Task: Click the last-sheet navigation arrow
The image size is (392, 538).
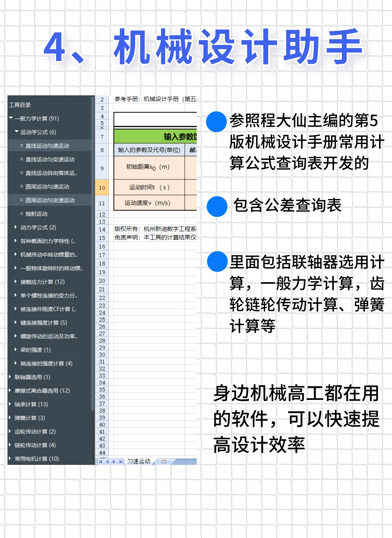Action: [120, 462]
